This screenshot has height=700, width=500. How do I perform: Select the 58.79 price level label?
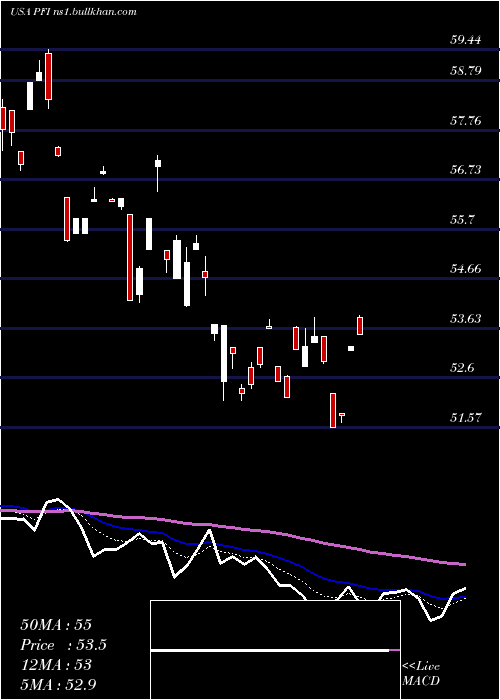coord(466,71)
